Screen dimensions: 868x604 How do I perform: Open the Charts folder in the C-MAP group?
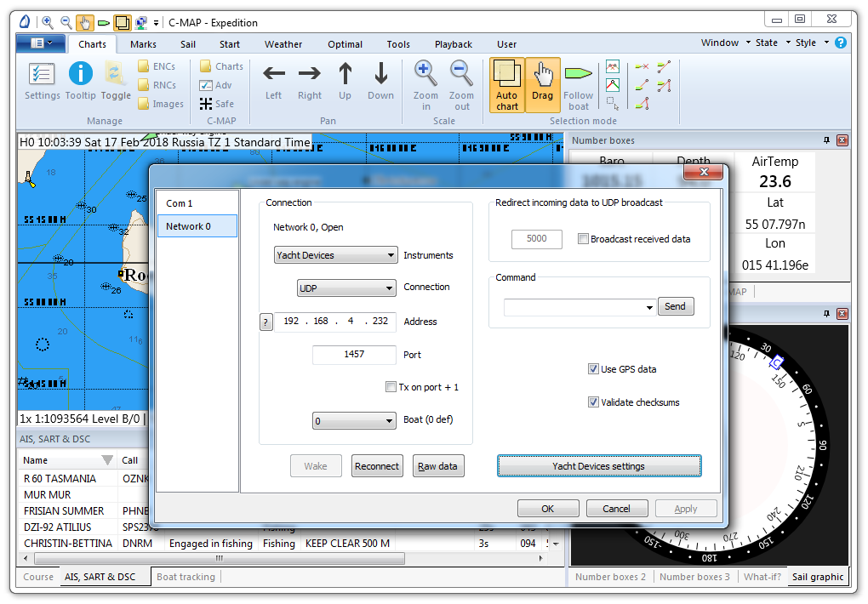tap(221, 66)
